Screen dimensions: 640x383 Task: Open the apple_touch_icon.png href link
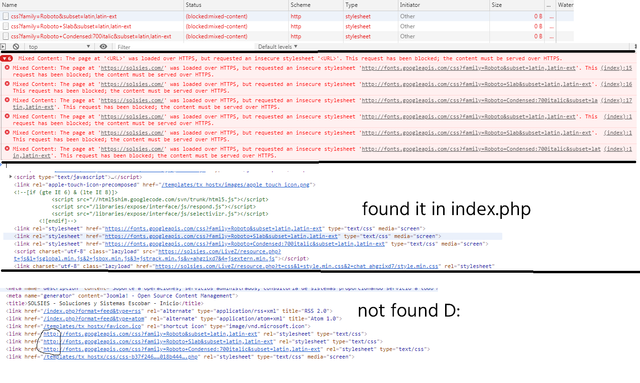point(236,185)
